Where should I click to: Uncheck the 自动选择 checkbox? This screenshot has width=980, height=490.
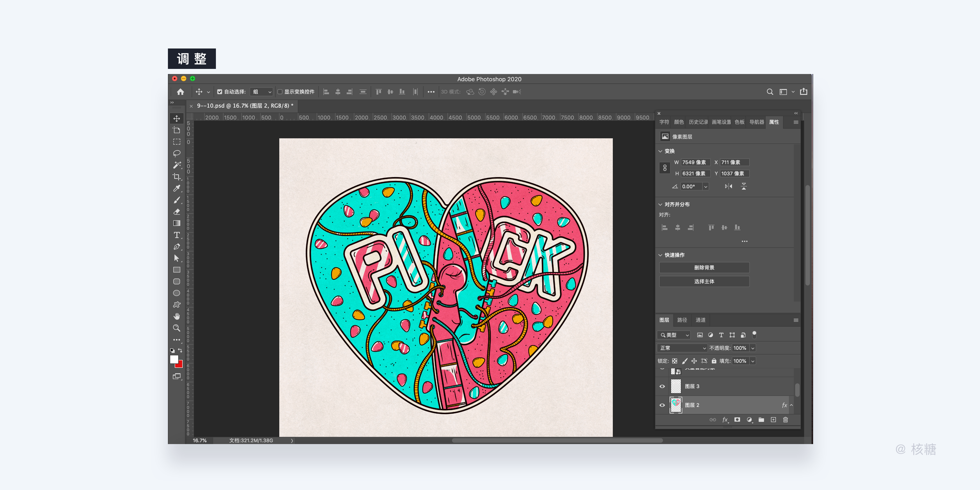coord(219,92)
